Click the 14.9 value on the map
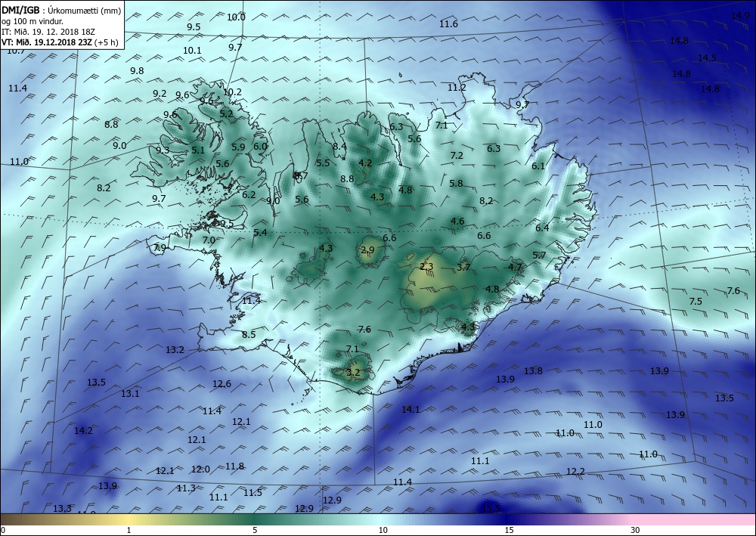756x536 pixels. 740,15
